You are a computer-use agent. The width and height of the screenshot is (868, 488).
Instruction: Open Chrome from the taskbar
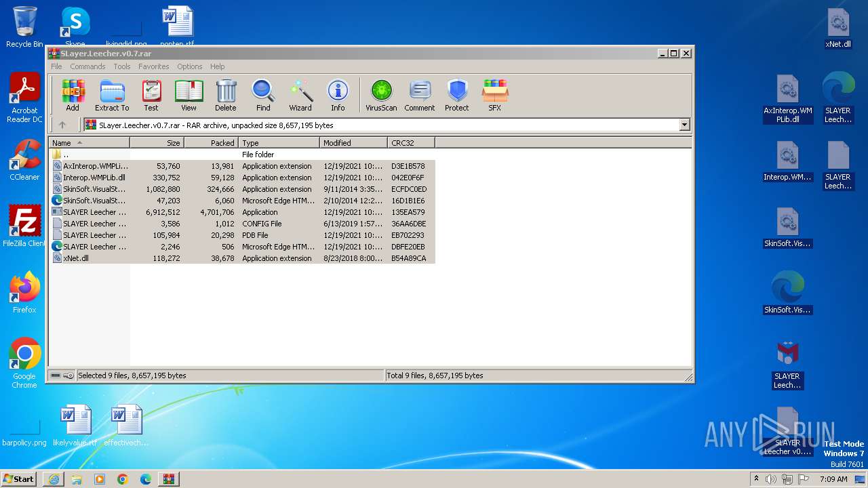pos(122,479)
